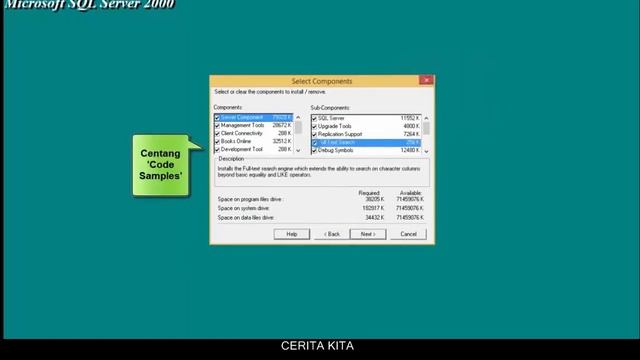
Task: Toggle the SQL Server sub-component checkbox
Action: 314,118
